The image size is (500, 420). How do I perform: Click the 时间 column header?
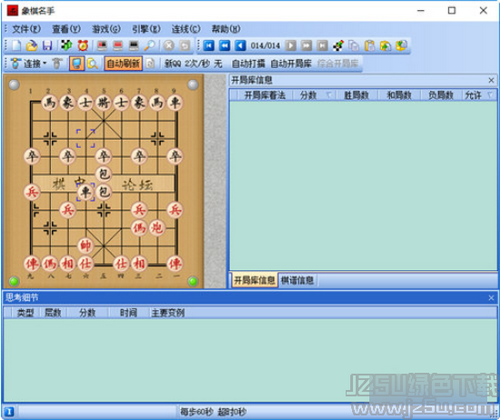(x=128, y=313)
